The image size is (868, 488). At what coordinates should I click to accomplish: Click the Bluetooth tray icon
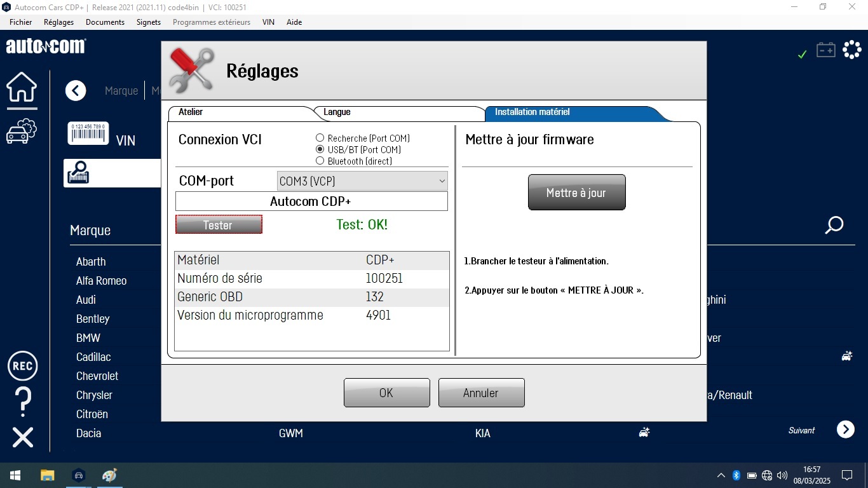point(736,475)
